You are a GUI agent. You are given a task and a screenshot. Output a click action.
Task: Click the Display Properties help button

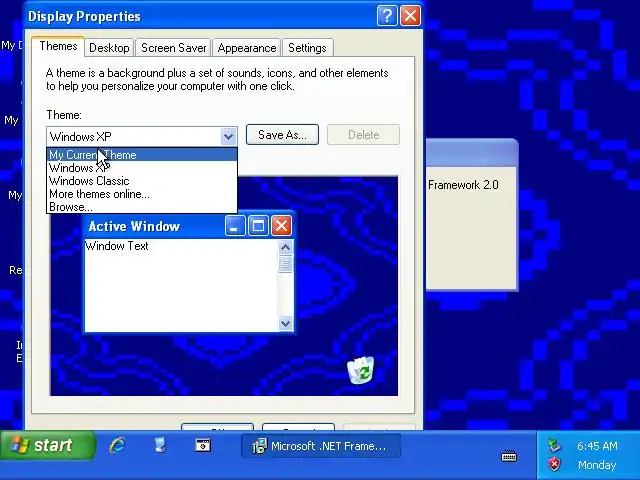click(x=387, y=16)
